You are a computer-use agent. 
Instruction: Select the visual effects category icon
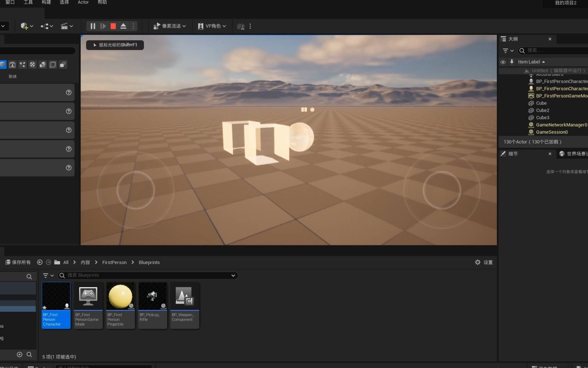coord(22,65)
